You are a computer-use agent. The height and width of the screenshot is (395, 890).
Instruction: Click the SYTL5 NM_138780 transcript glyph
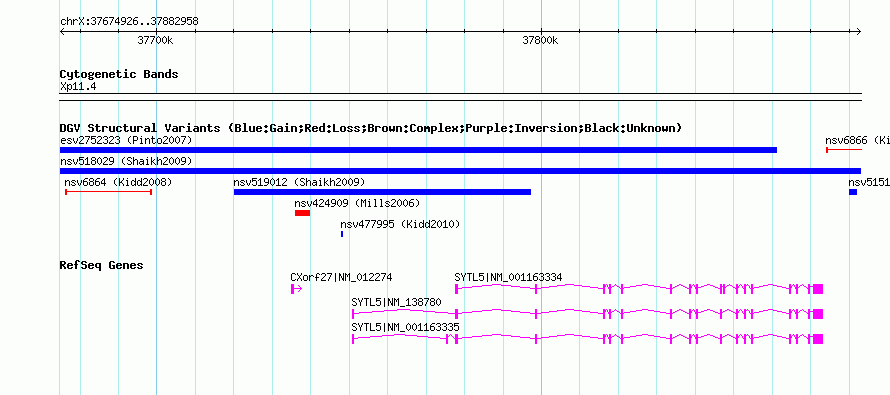587,314
